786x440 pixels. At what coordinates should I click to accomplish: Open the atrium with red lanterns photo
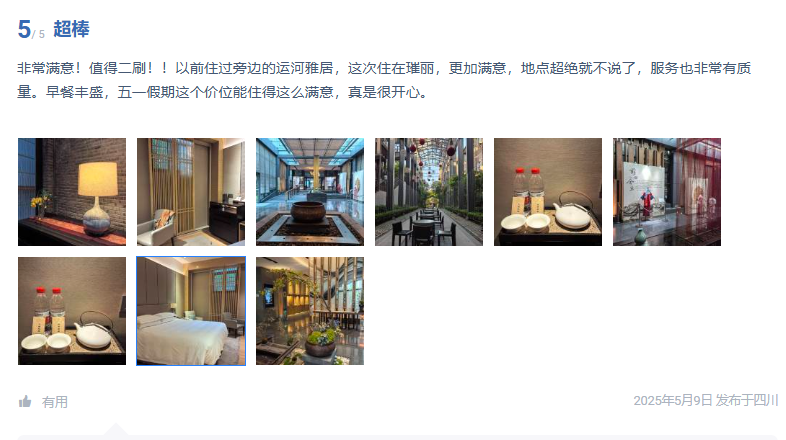(429, 192)
